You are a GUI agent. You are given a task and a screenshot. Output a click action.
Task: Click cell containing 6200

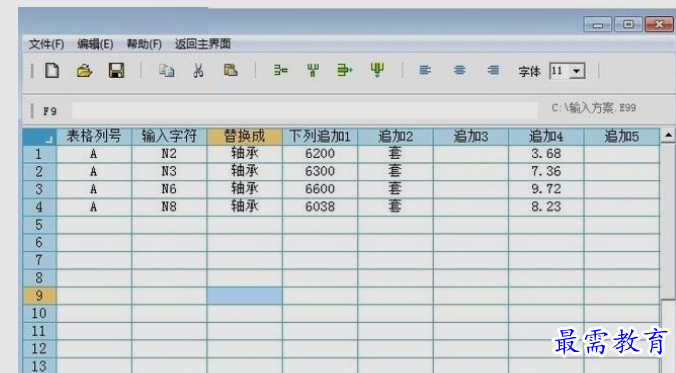point(320,154)
